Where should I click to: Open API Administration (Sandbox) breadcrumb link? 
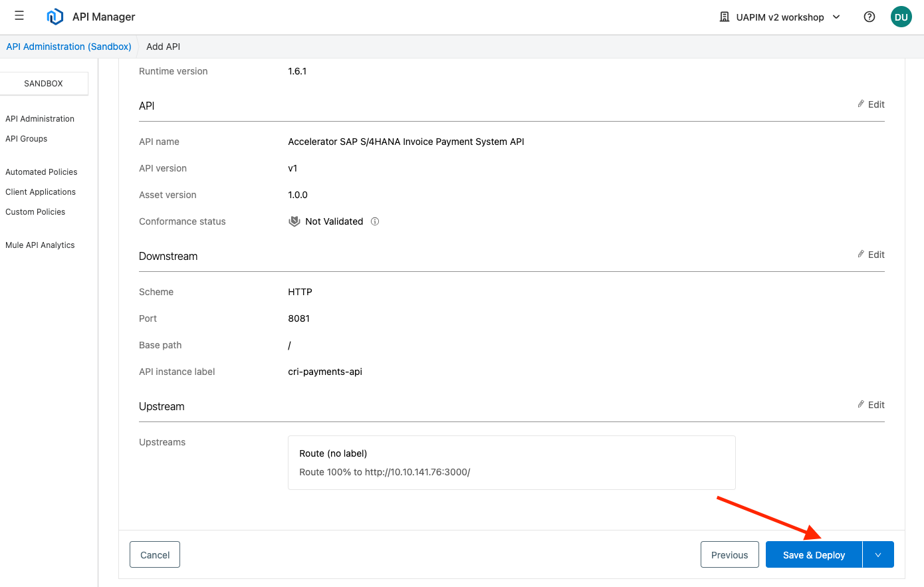tap(69, 47)
